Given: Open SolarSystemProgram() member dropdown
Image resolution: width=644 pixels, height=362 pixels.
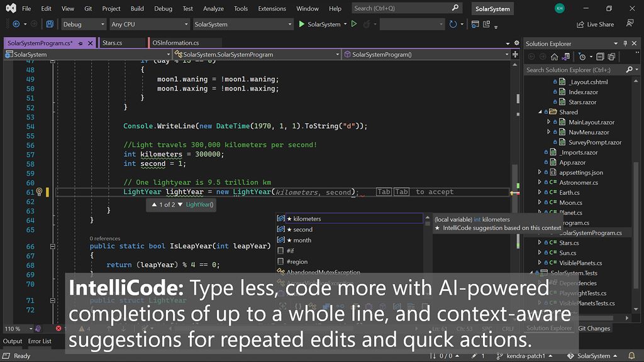Looking at the screenshot, I should click(x=426, y=54).
